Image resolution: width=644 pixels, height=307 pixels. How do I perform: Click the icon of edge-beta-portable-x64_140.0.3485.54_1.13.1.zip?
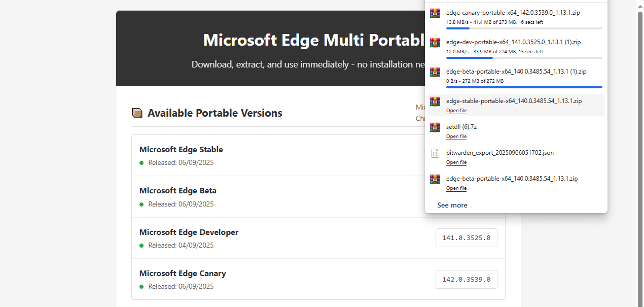(435, 179)
